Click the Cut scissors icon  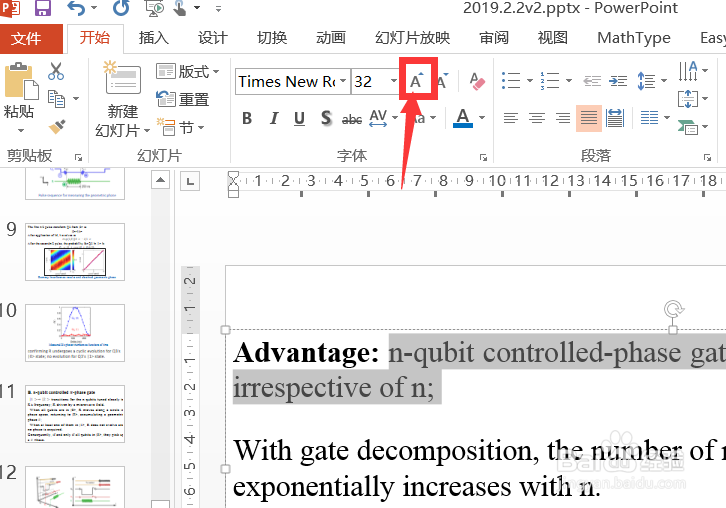(56, 72)
